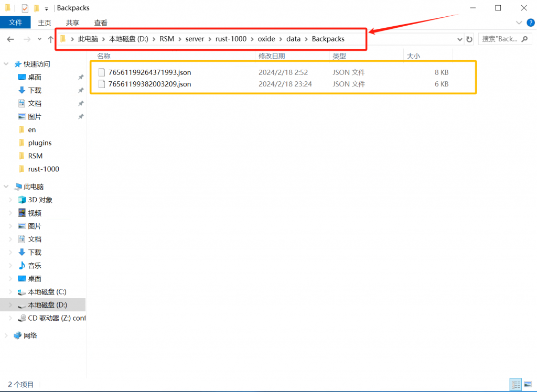Open the plugins folder in quick access
The image size is (537, 392).
point(40,143)
